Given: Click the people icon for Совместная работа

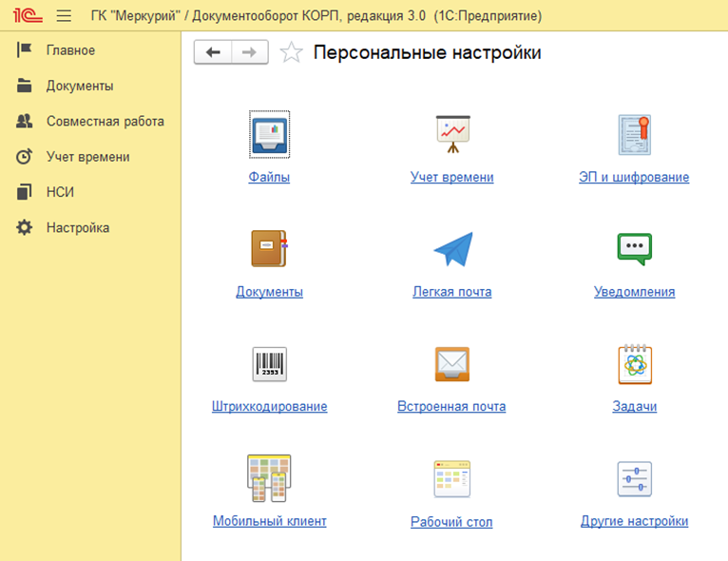Looking at the screenshot, I should (24, 121).
